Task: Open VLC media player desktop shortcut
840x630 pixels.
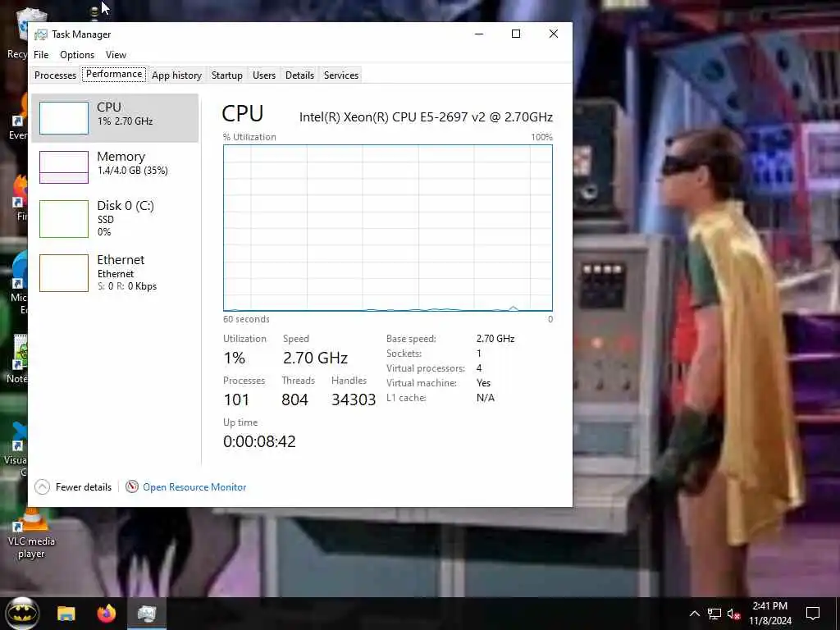Action: tap(31, 533)
